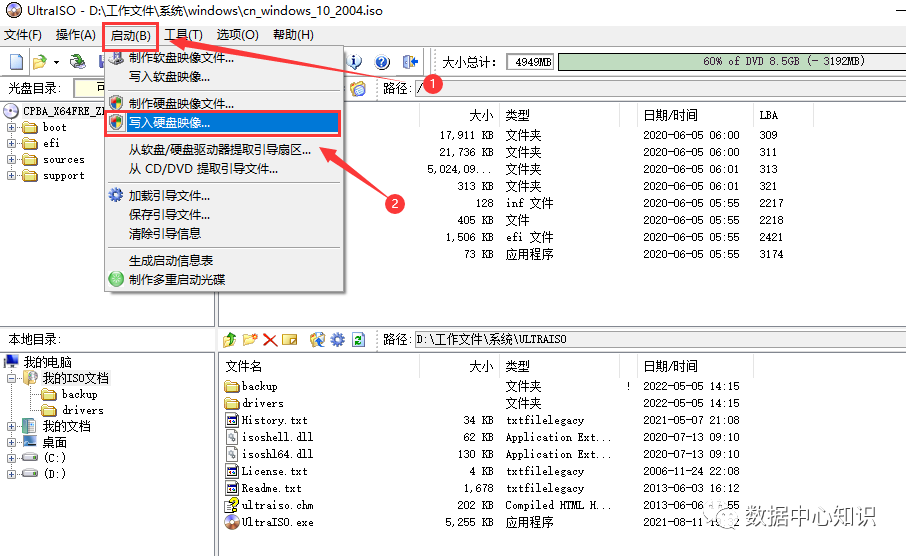
Task: Expand the efi folder tree node
Action: click(11, 143)
